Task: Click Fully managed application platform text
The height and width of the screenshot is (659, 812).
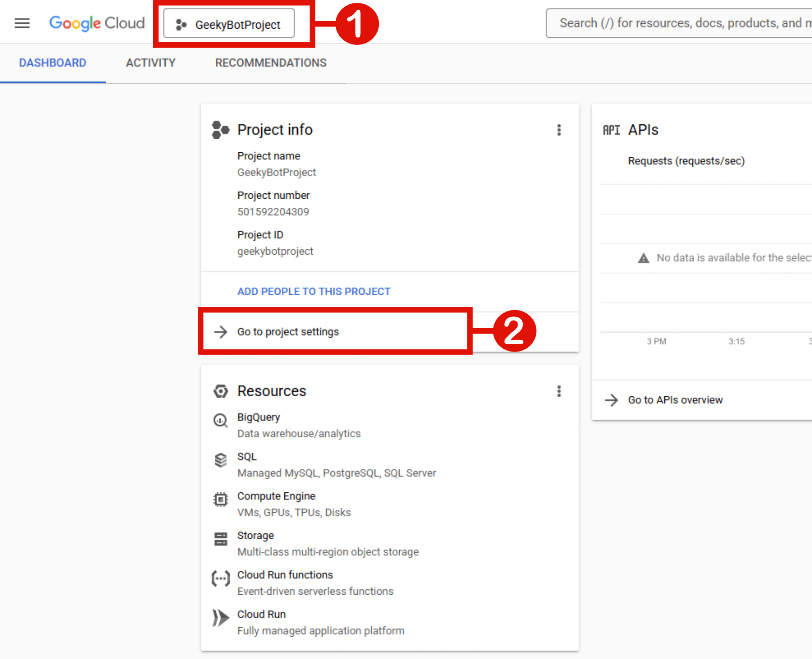Action: point(321,631)
